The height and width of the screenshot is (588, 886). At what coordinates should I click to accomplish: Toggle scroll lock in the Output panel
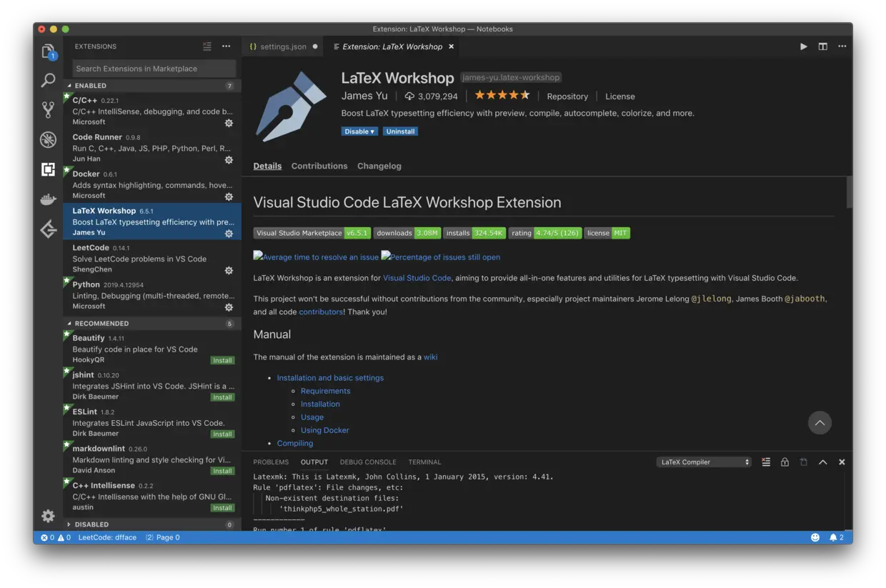pos(785,462)
